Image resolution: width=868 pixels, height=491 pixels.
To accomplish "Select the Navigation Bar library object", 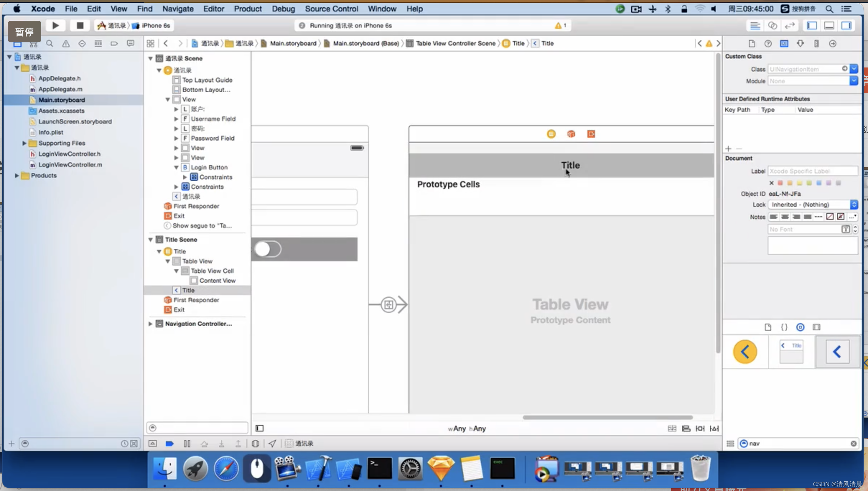I will coord(792,352).
